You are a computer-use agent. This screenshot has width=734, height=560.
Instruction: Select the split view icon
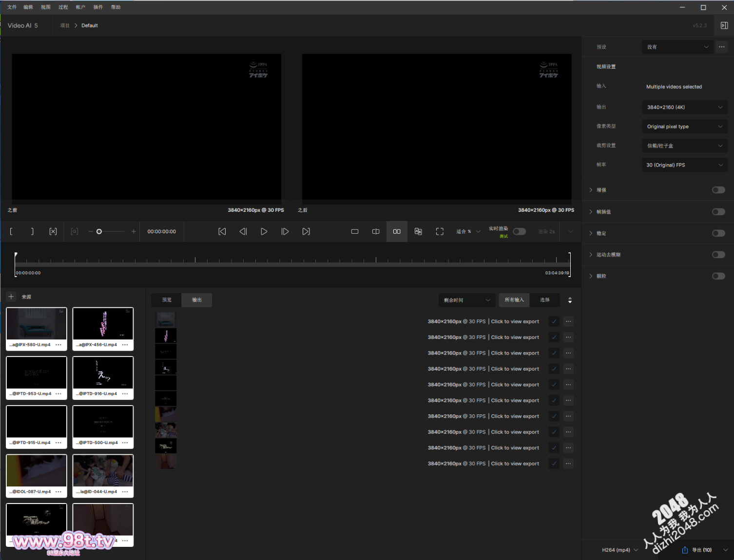pyautogui.click(x=376, y=232)
